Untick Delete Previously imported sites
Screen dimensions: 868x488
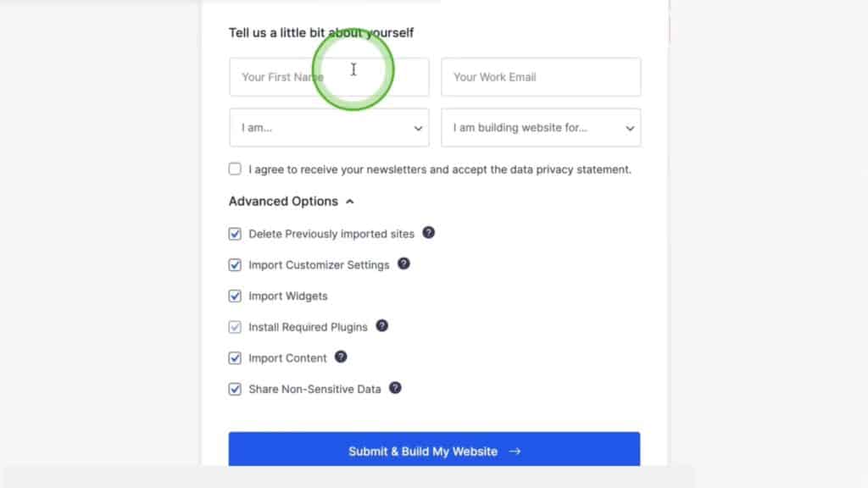pyautogui.click(x=235, y=234)
